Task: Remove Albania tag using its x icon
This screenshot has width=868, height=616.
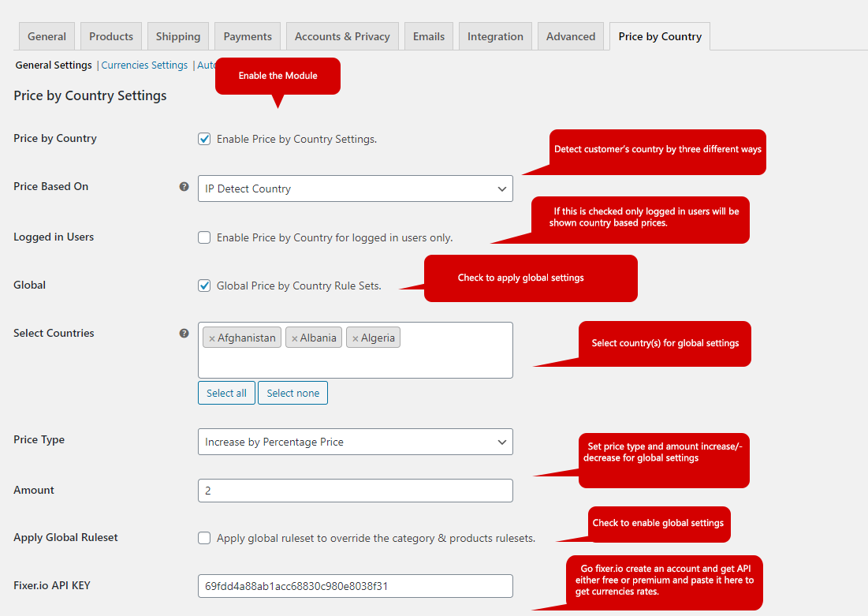Action: (x=294, y=338)
